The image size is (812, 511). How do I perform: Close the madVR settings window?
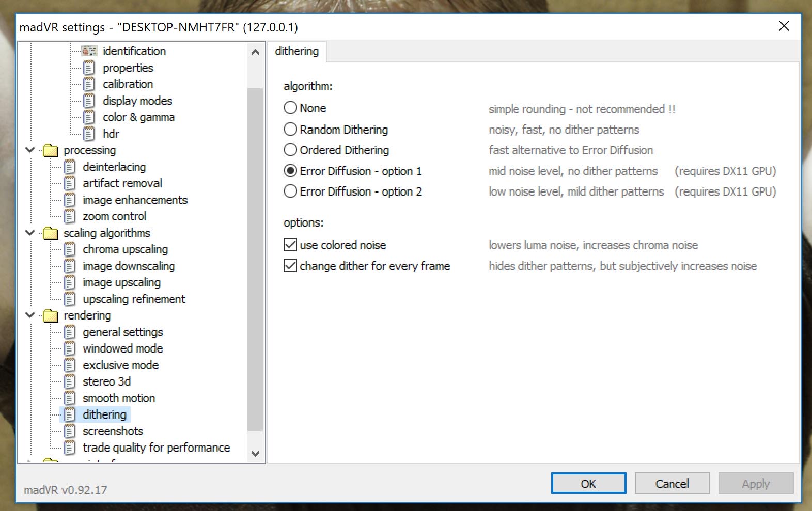pos(784,26)
